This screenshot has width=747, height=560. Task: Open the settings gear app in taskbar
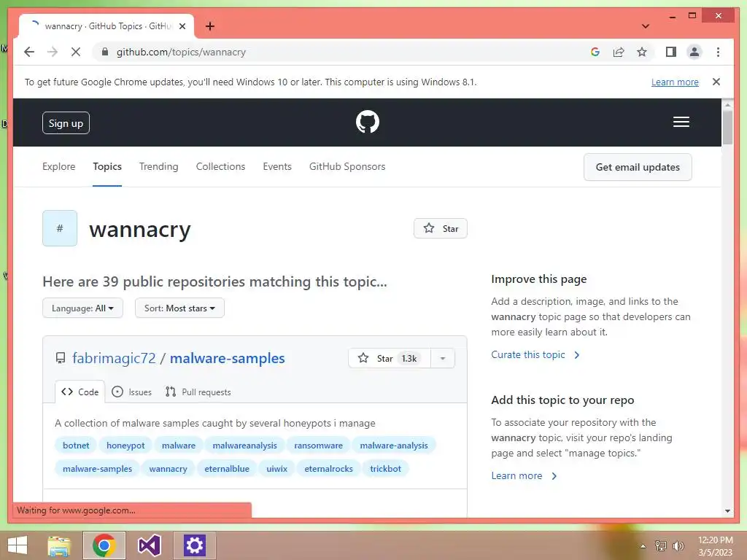coord(194,545)
